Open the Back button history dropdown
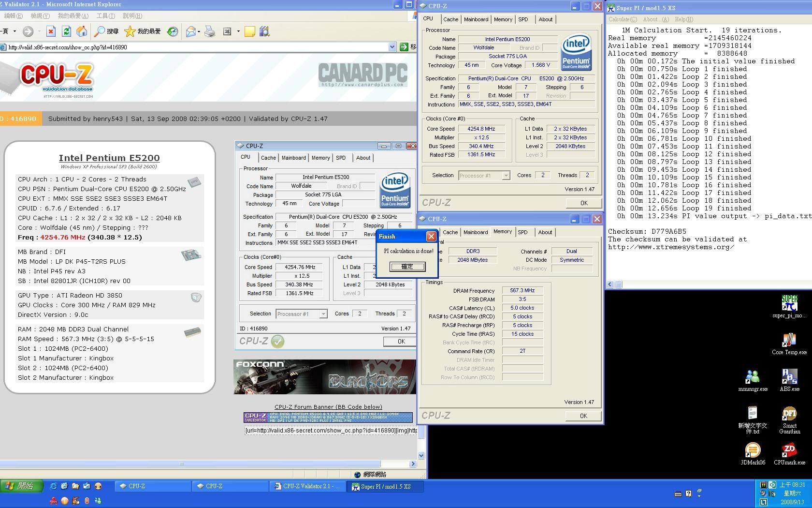Viewport: 812px width, 508px height. (14, 31)
